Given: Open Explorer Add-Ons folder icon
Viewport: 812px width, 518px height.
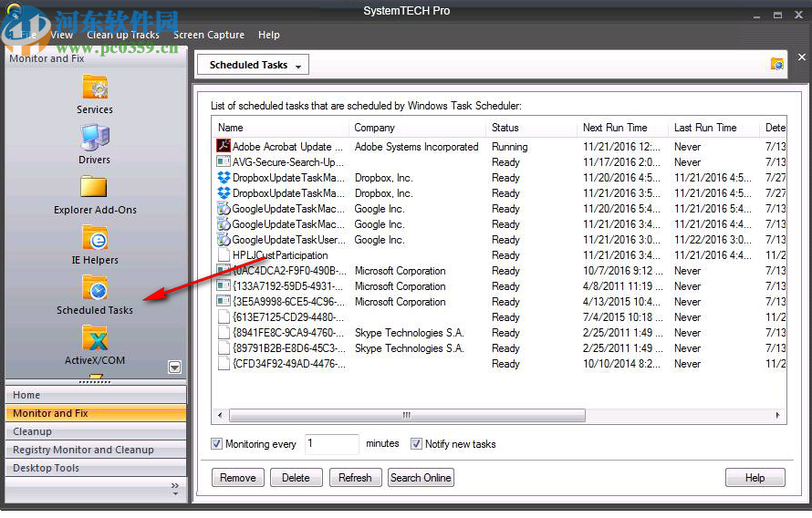Looking at the screenshot, I should [x=94, y=187].
